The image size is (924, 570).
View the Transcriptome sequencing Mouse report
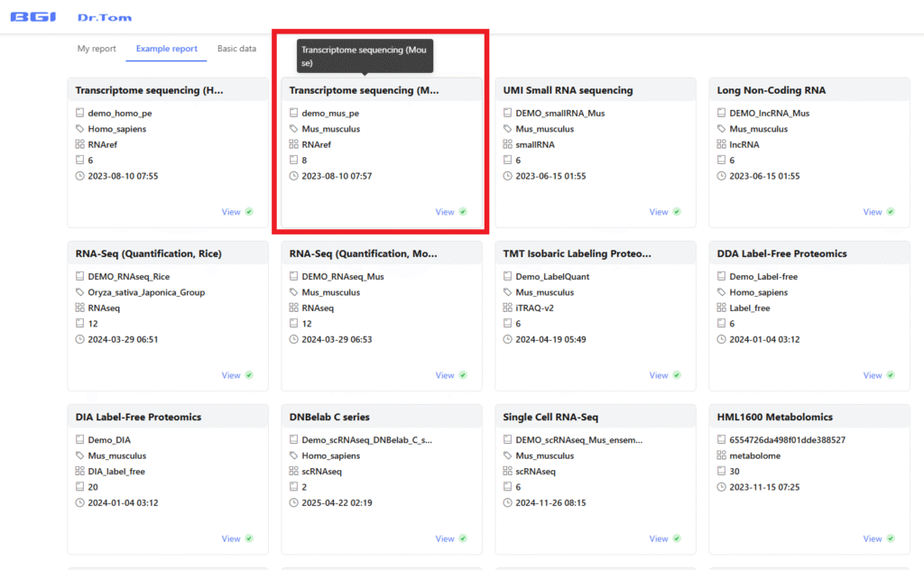(x=445, y=212)
